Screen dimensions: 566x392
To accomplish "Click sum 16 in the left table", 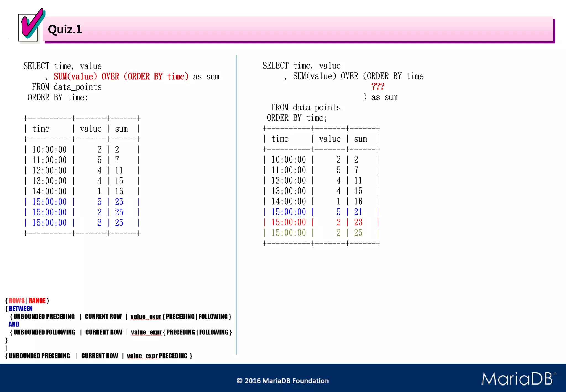I will 119,191.
